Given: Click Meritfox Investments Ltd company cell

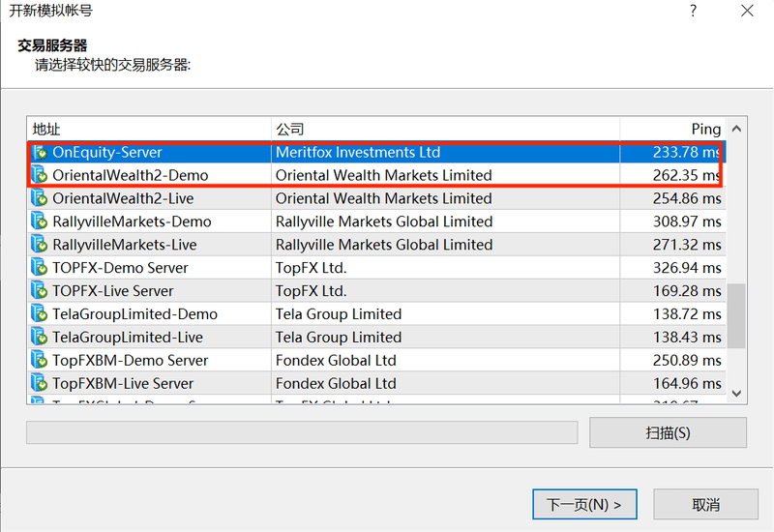Looking at the screenshot, I should (x=358, y=152).
